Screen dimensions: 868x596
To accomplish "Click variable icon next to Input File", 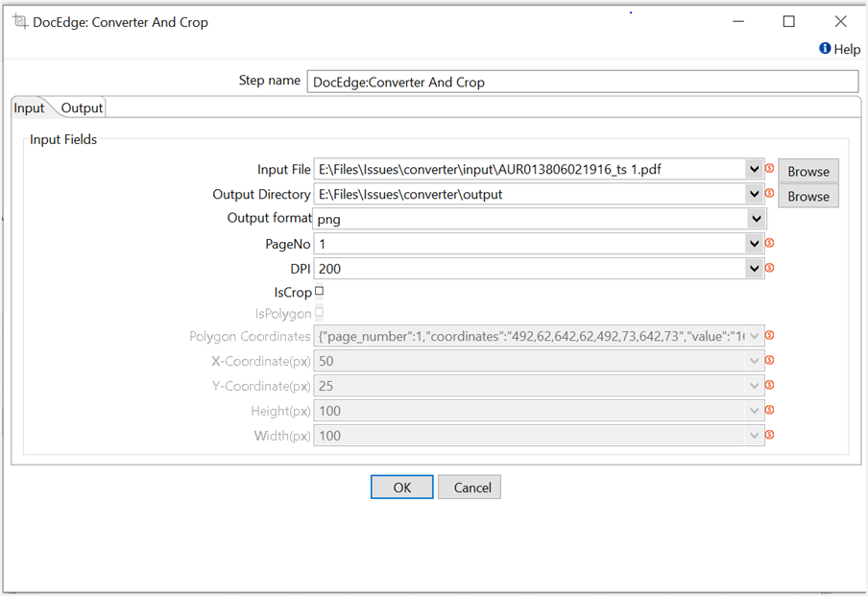I will tap(769, 169).
